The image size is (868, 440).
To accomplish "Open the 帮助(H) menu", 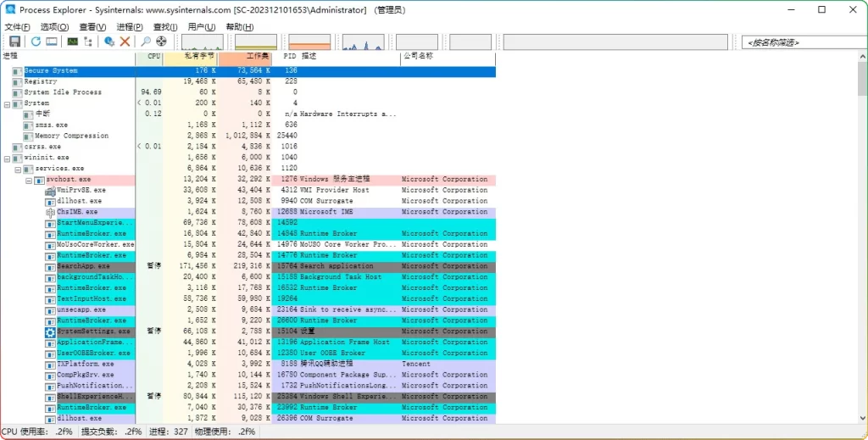I will (240, 26).
